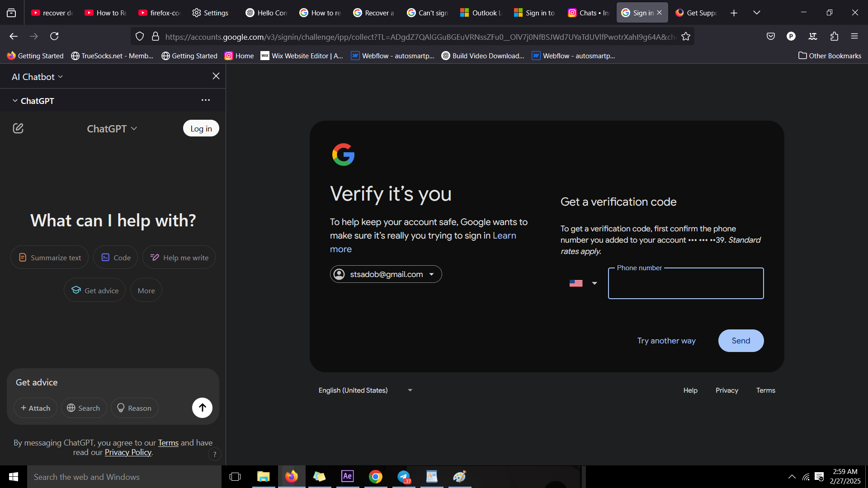Close the AI Chatbot sidebar

tap(216, 76)
